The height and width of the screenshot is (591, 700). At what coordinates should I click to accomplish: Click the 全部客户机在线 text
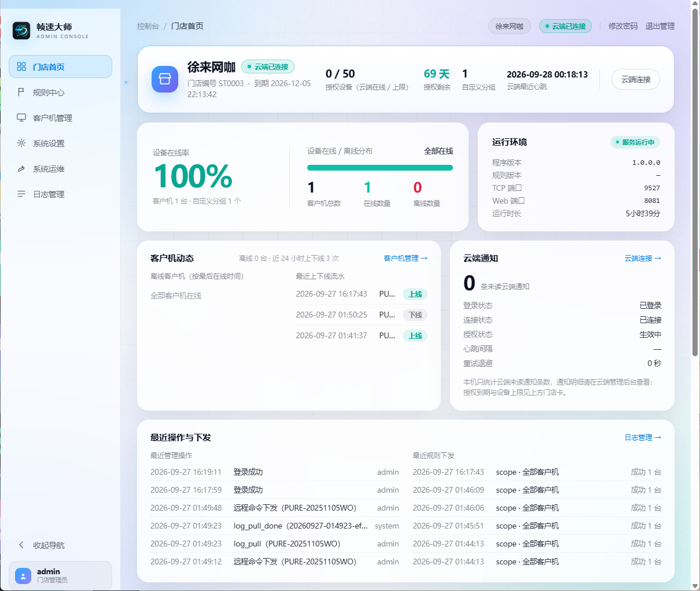click(x=176, y=295)
